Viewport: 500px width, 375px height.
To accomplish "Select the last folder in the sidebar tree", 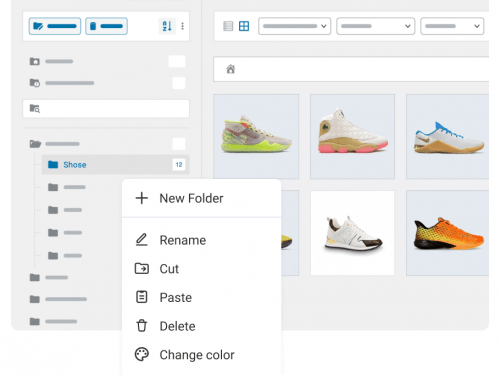I will (x=53, y=321).
